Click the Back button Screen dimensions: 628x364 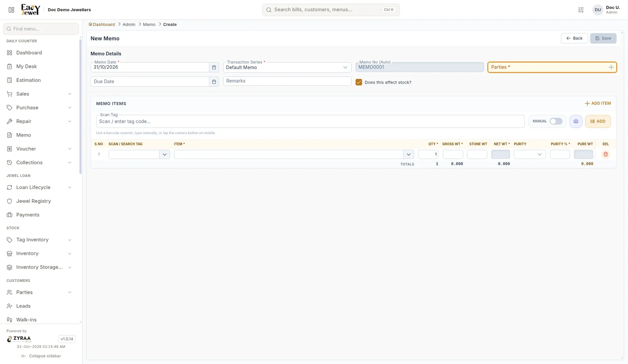[574, 38]
